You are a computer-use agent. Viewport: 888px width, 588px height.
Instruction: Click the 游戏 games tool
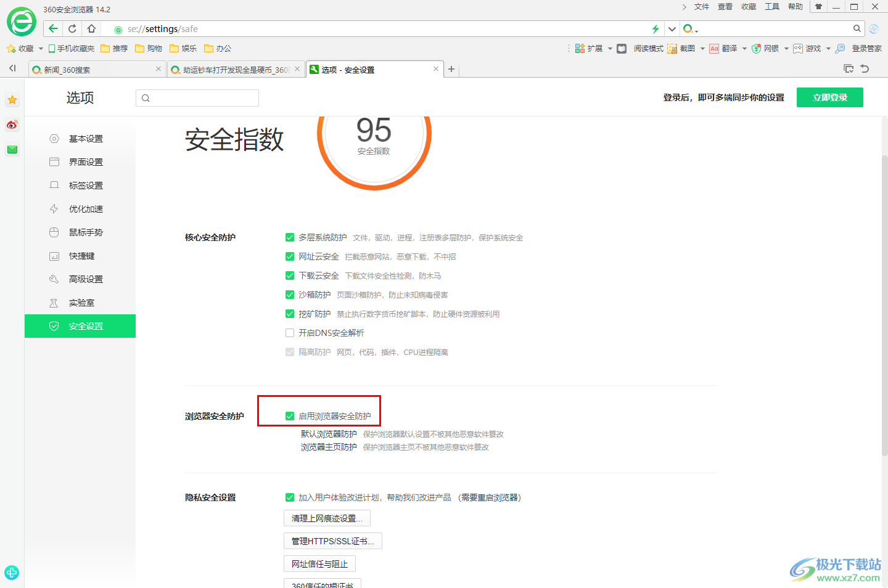[807, 49]
